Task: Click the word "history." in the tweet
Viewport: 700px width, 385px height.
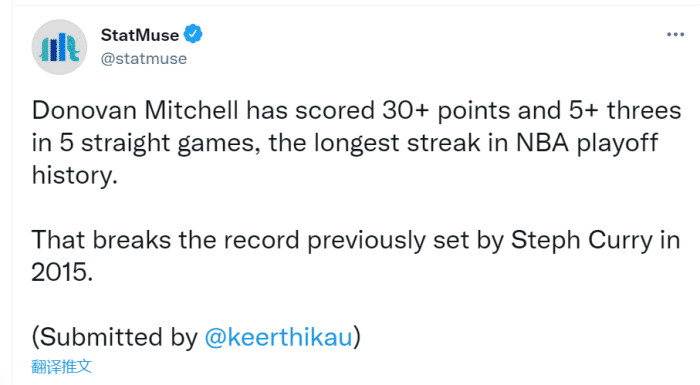Action: [x=75, y=175]
